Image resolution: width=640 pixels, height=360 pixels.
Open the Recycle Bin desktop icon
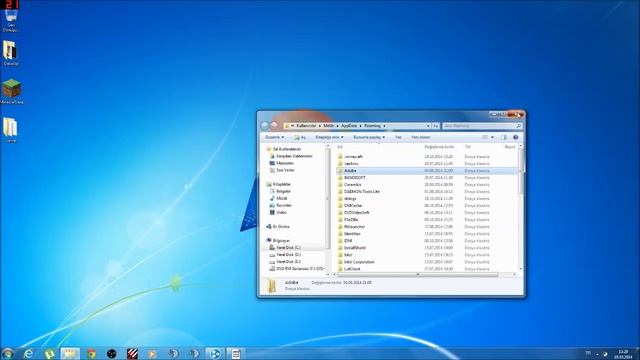11,20
